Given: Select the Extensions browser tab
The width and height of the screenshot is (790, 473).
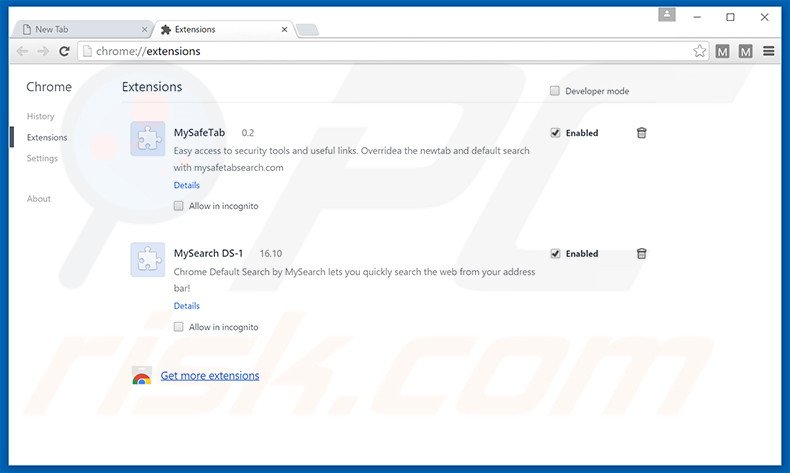Looking at the screenshot, I should coord(222,30).
